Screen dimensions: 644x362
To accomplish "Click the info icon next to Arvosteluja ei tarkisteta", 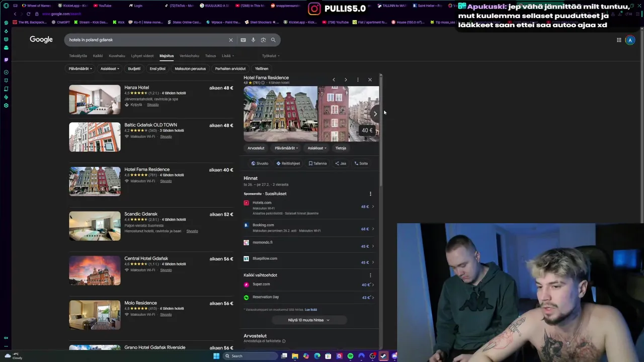I will 284,341.
